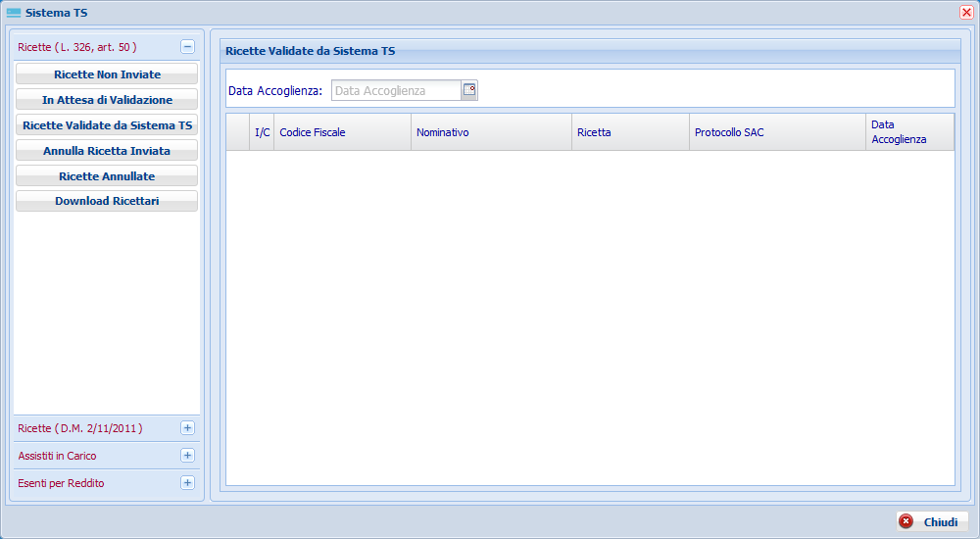Expand the Esenti per Reddito section
Screen dimensions: 980x539
pyautogui.click(x=187, y=483)
